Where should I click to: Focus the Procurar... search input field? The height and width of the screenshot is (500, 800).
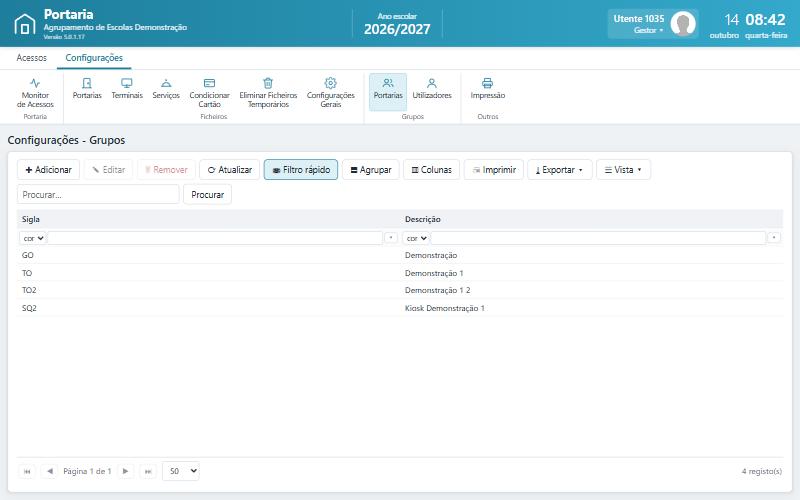(x=98, y=194)
